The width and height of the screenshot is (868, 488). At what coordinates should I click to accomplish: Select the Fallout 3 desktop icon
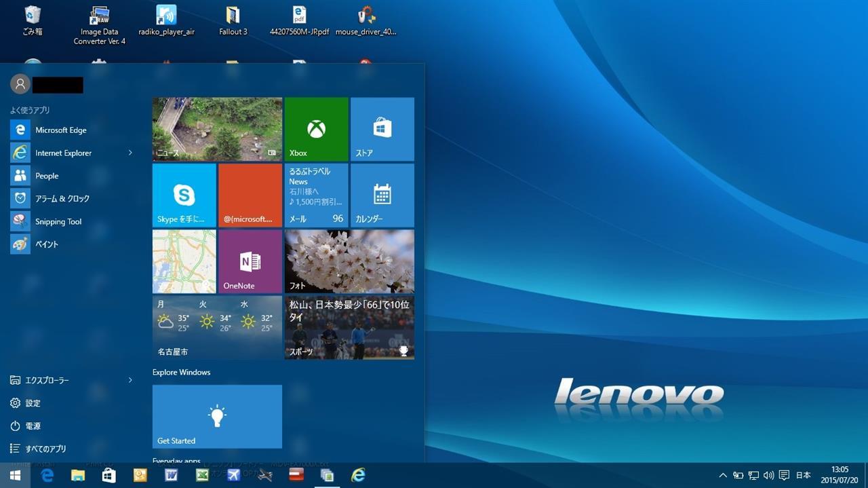[233, 21]
